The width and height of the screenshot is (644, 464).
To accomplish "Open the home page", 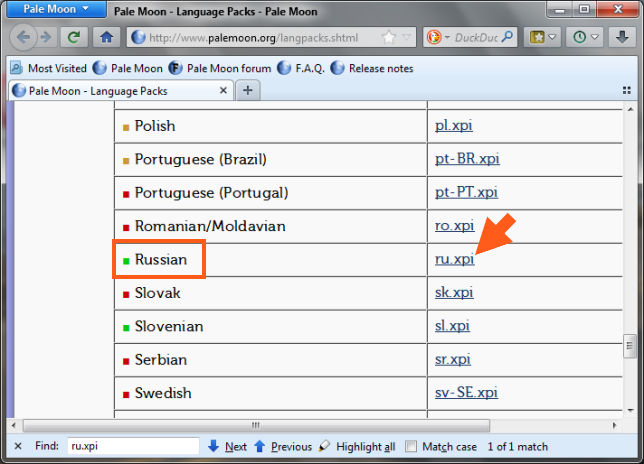I will pyautogui.click(x=106, y=38).
